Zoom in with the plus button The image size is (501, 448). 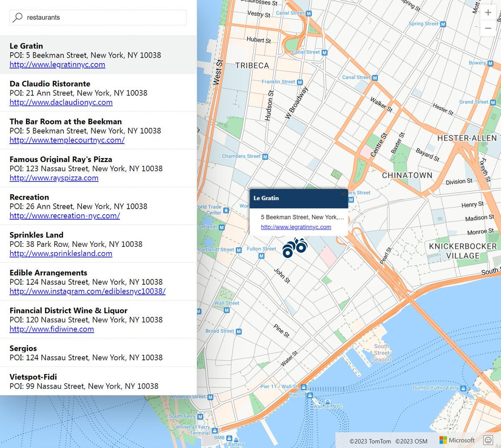pyautogui.click(x=488, y=13)
